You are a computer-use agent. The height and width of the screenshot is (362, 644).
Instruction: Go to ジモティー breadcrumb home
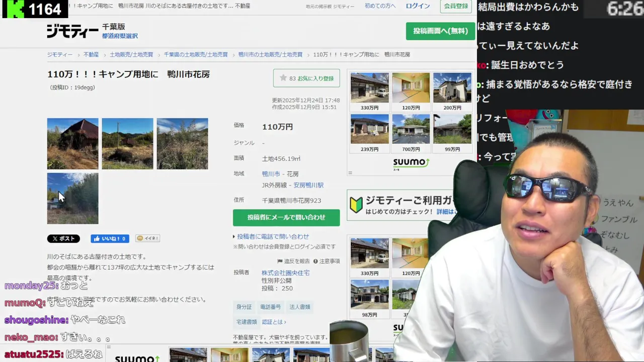60,54
